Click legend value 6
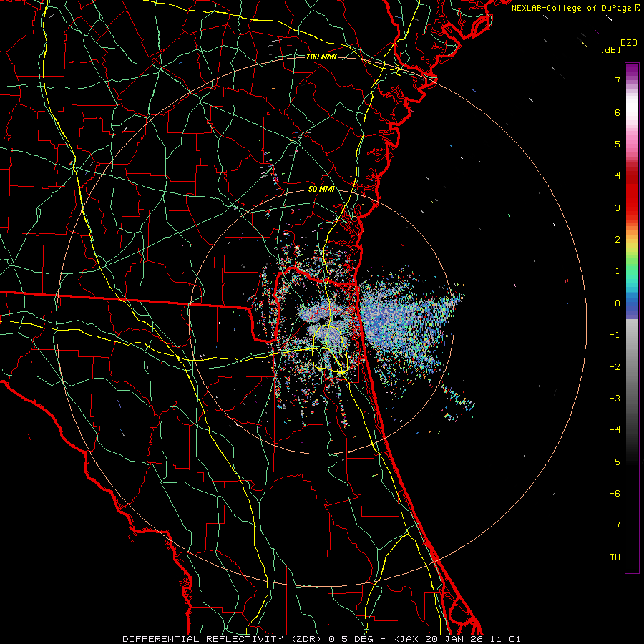The width and height of the screenshot is (644, 644). click(618, 112)
